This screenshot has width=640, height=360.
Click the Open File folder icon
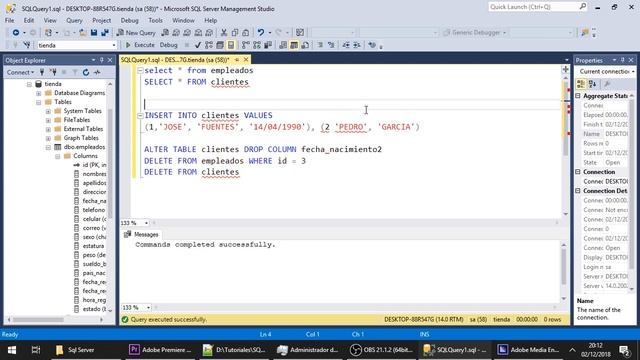pos(82,33)
